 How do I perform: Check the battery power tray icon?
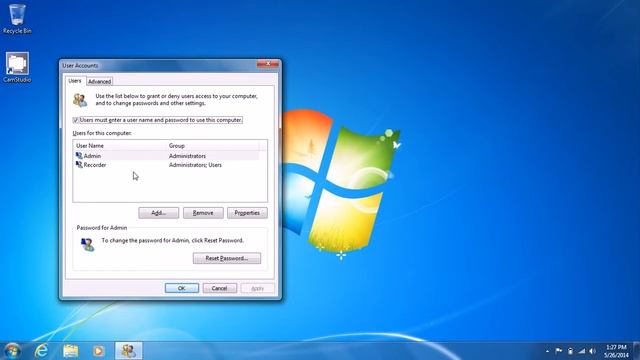click(x=570, y=351)
